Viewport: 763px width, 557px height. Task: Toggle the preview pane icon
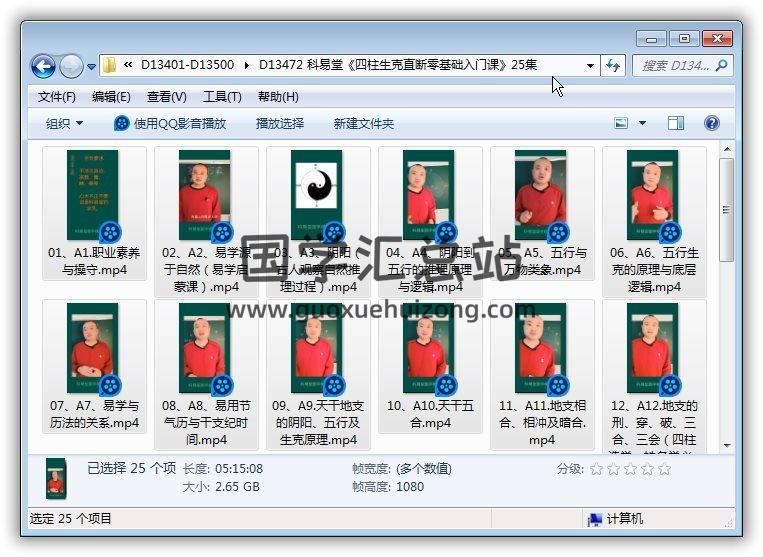click(x=675, y=123)
